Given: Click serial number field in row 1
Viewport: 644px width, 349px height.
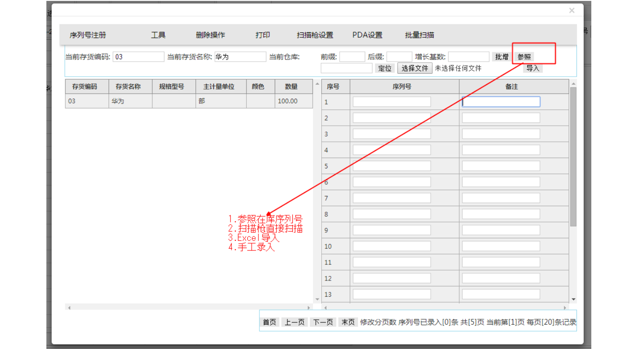Looking at the screenshot, I should pos(391,102).
